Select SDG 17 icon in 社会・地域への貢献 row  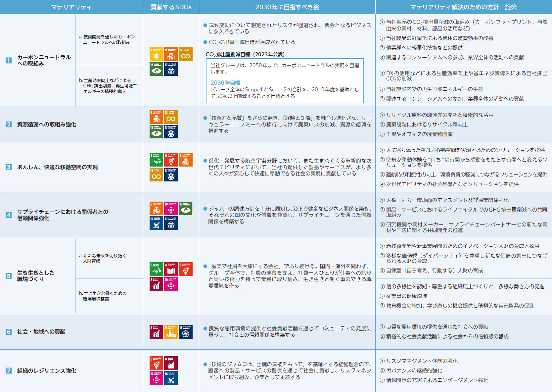coord(185,331)
